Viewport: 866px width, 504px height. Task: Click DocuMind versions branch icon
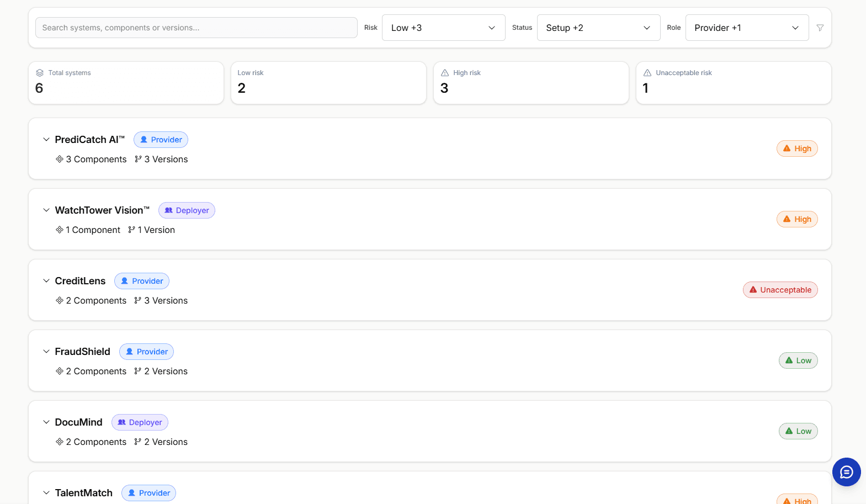pos(137,442)
